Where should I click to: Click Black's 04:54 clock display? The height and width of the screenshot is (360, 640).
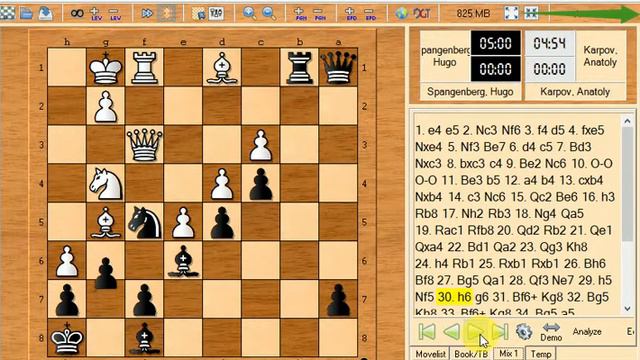click(549, 43)
